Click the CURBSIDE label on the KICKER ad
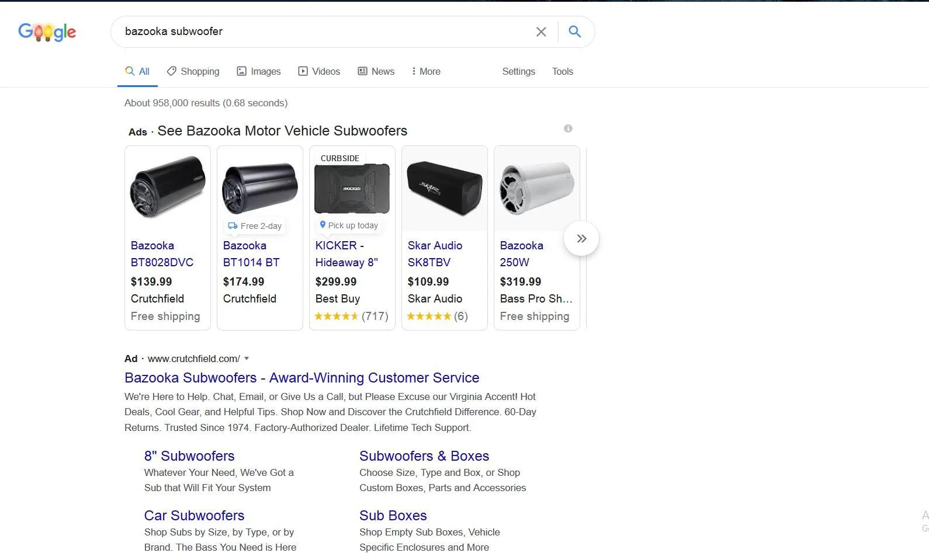The width and height of the screenshot is (929, 560). (x=340, y=158)
